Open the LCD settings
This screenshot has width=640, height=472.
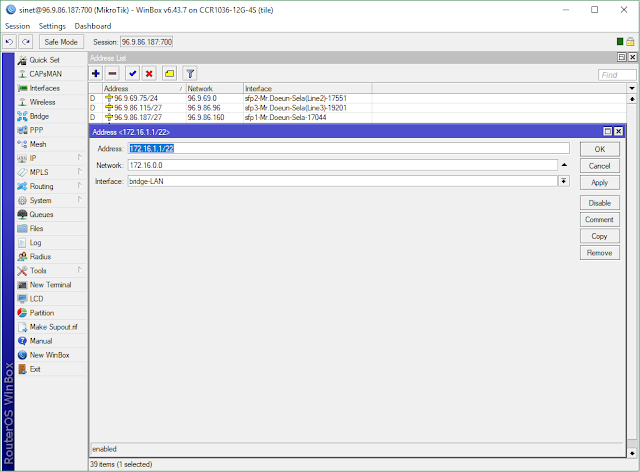coord(51,299)
